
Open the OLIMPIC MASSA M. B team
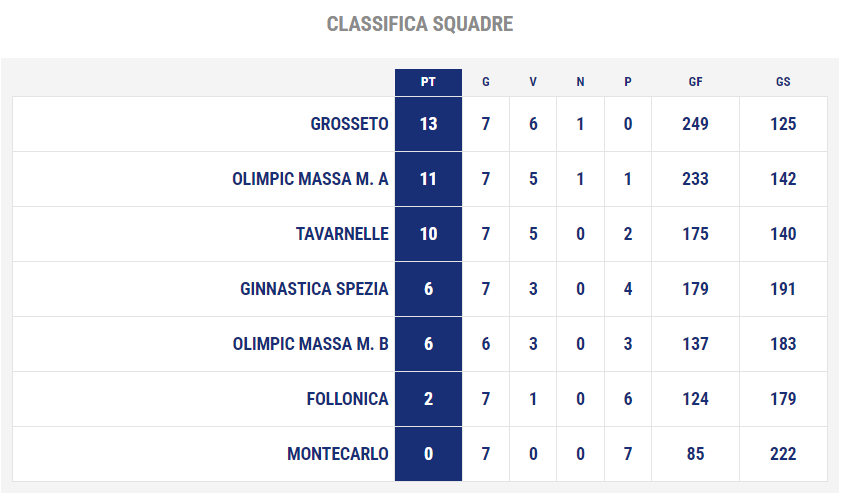click(310, 344)
